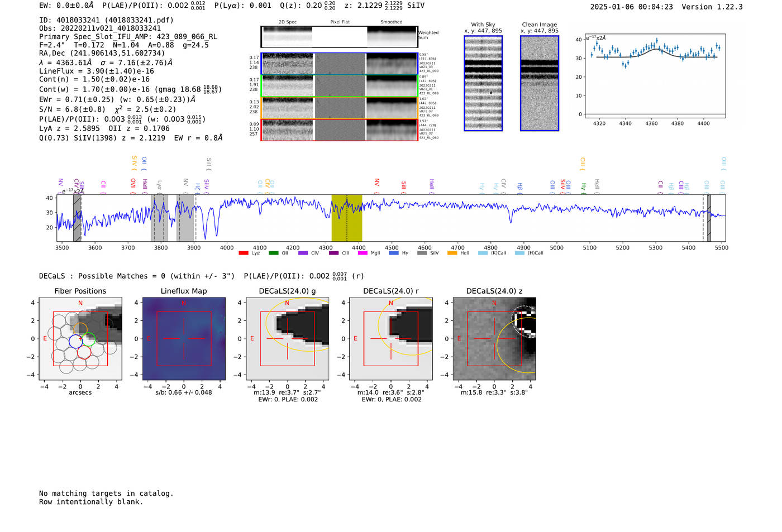Click the (H)CaII legend swatch
The height and width of the screenshot is (532, 782).
coord(519,253)
